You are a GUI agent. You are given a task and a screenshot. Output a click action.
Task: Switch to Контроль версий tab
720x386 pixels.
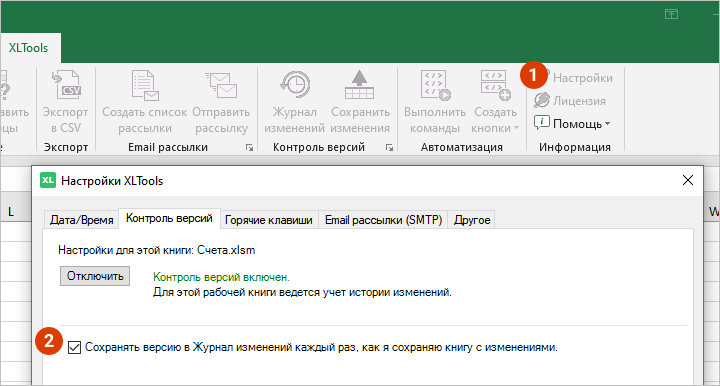coord(169,218)
